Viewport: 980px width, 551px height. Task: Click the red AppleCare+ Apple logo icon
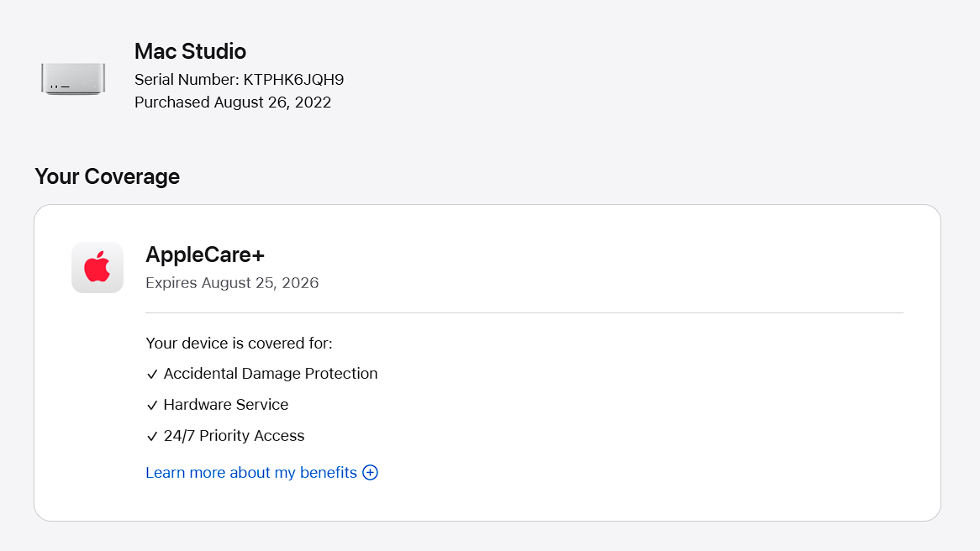[97, 268]
